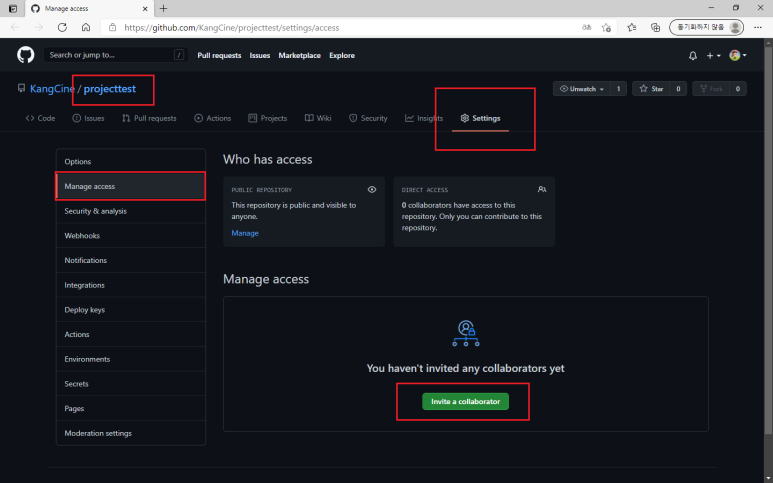The image size is (773, 483).
Task: Open the browser collections icon
Action: tap(655, 28)
